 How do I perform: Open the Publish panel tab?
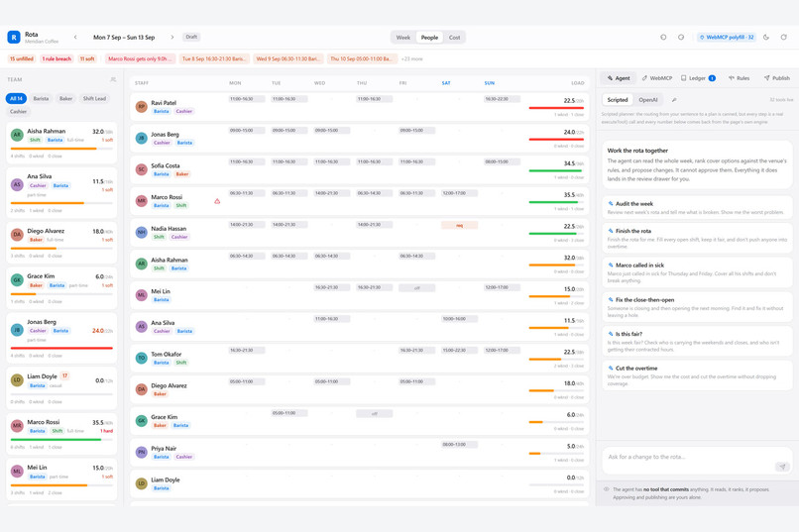click(777, 78)
